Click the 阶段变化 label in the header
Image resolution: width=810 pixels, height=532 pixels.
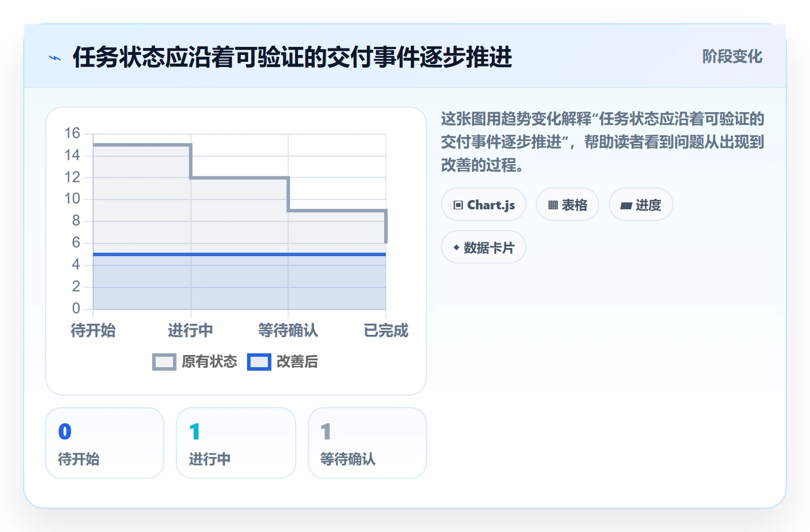(x=732, y=57)
